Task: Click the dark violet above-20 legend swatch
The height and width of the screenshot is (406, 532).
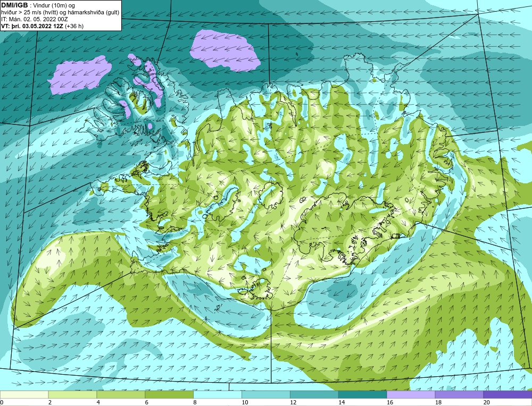Action: tap(508, 394)
